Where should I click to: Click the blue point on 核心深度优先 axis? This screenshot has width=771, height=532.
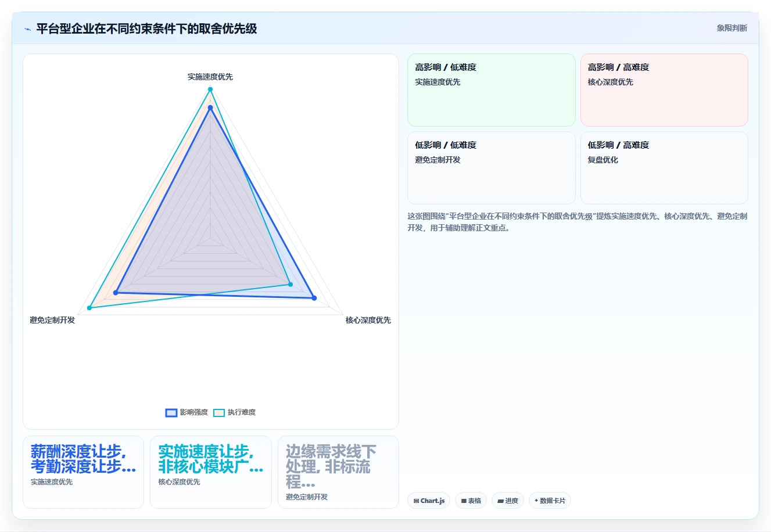(314, 298)
